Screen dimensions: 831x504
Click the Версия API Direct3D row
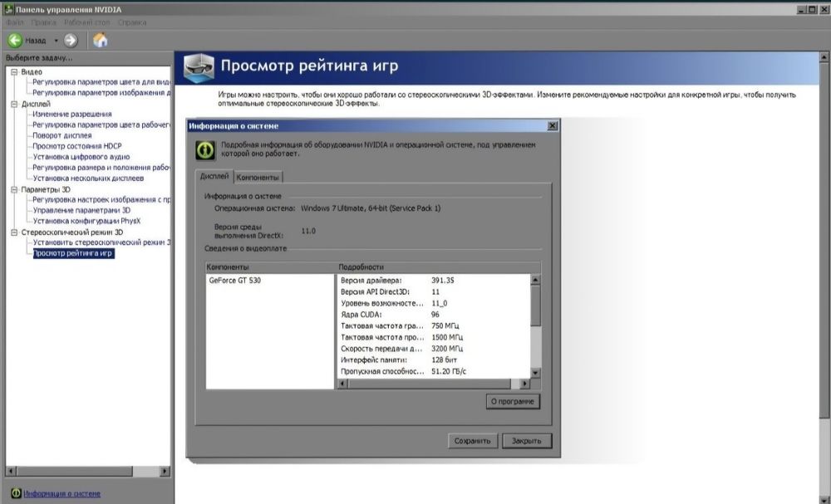(x=434, y=291)
